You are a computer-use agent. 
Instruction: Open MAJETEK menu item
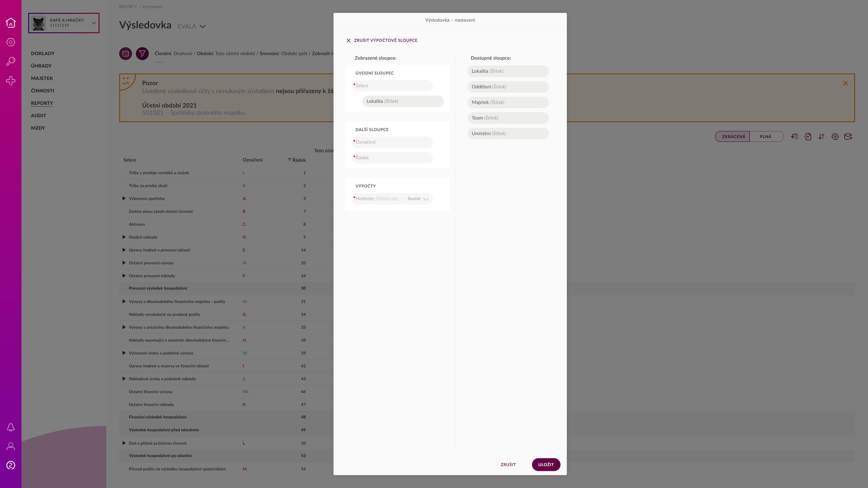click(x=42, y=78)
